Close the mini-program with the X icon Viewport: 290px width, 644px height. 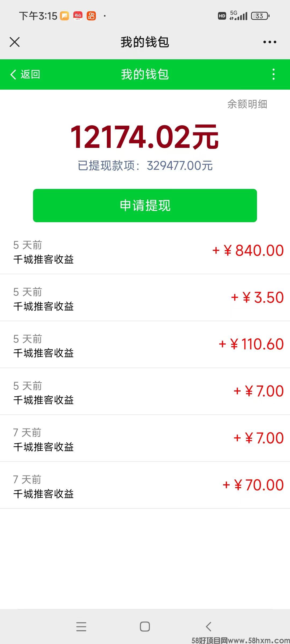(x=15, y=42)
